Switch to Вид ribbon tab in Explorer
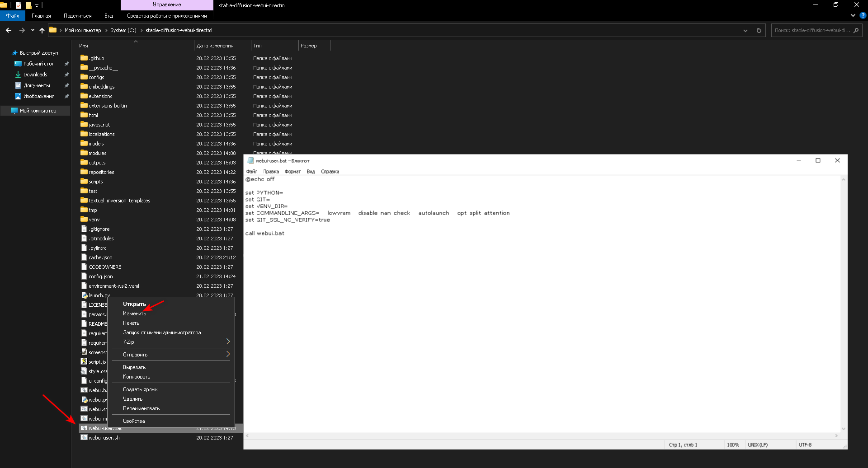Image resolution: width=868 pixels, height=468 pixels. (x=108, y=16)
